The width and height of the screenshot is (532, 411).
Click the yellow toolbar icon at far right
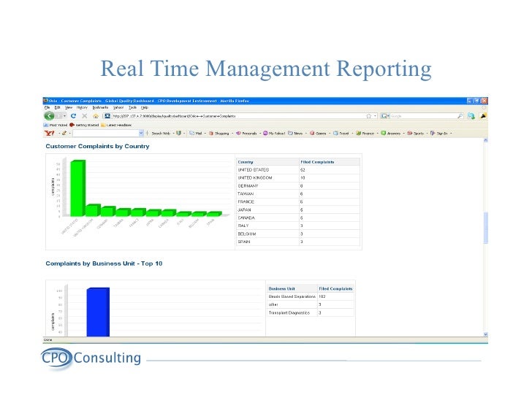tap(483, 116)
